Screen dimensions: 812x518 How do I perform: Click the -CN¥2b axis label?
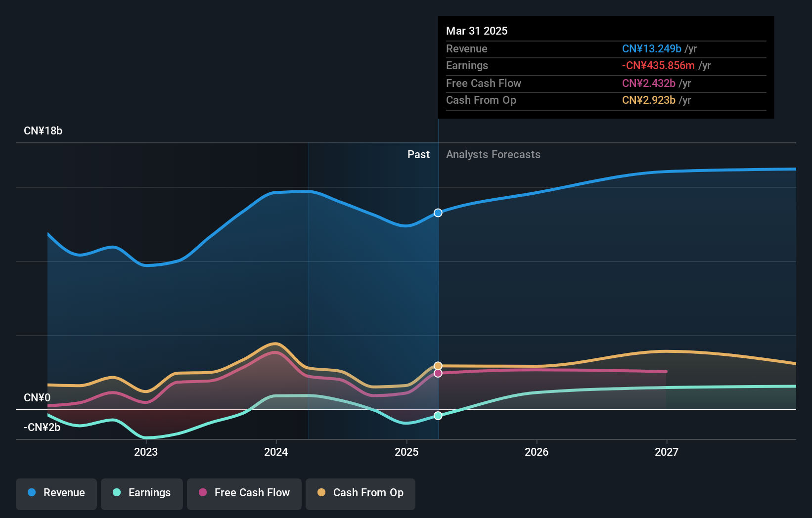42,428
